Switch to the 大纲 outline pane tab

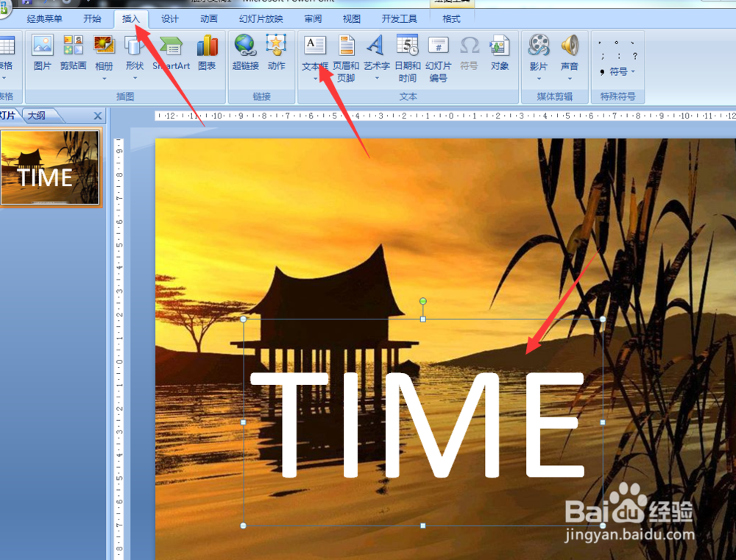37,116
